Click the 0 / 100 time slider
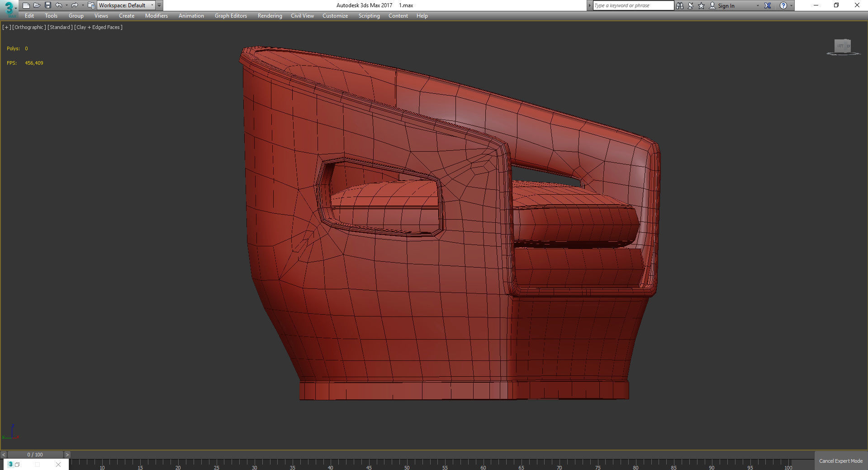868x470 pixels. (35, 455)
